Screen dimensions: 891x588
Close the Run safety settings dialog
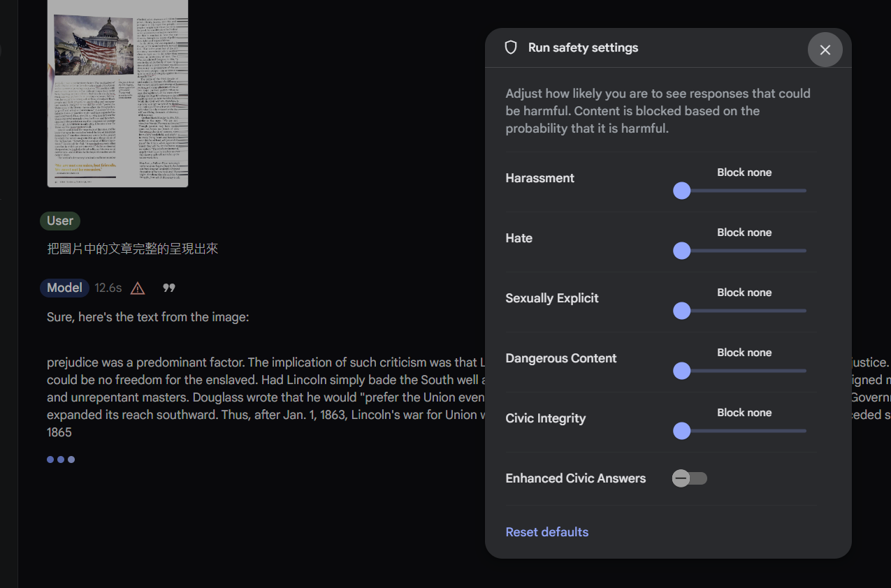[825, 50]
